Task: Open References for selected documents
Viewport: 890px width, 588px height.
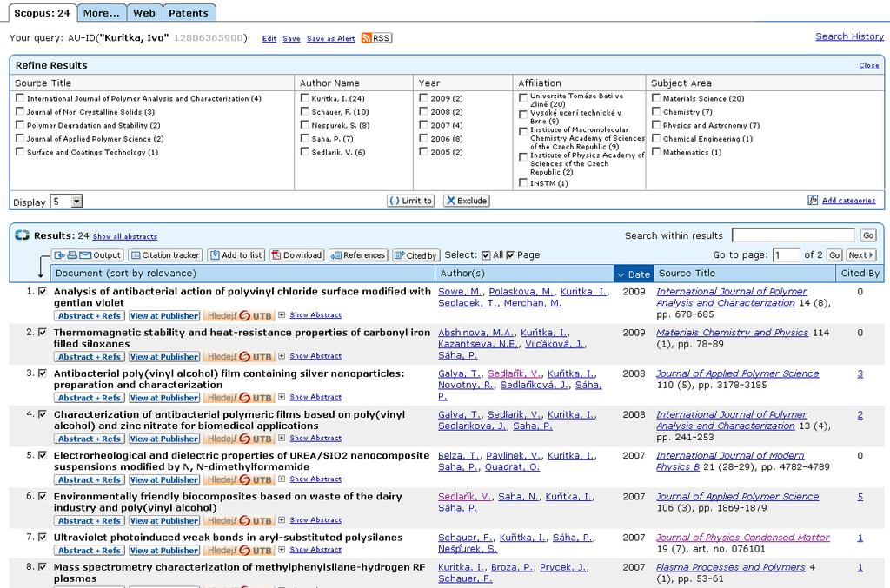Action: click(358, 255)
